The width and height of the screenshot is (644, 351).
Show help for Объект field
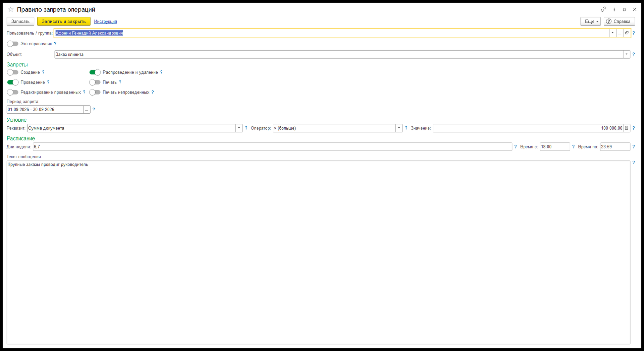pos(634,54)
